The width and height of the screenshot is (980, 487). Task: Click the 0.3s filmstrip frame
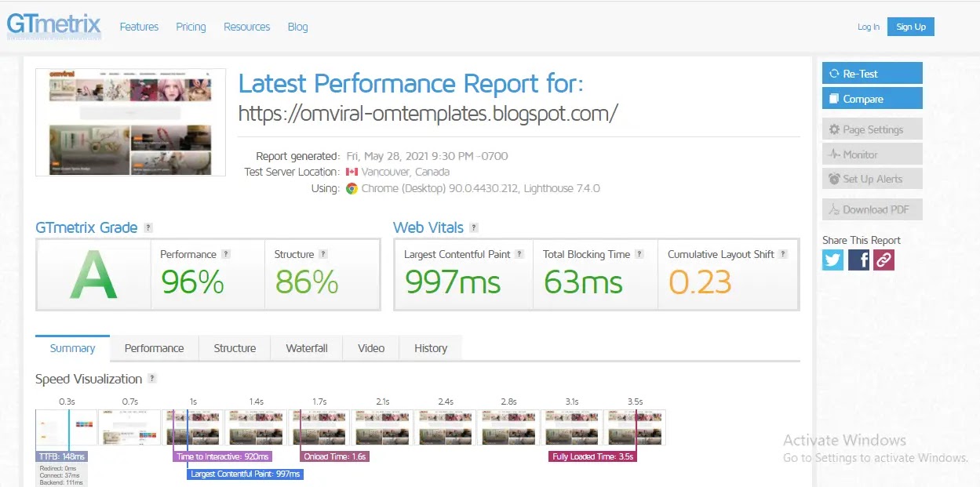click(67, 427)
